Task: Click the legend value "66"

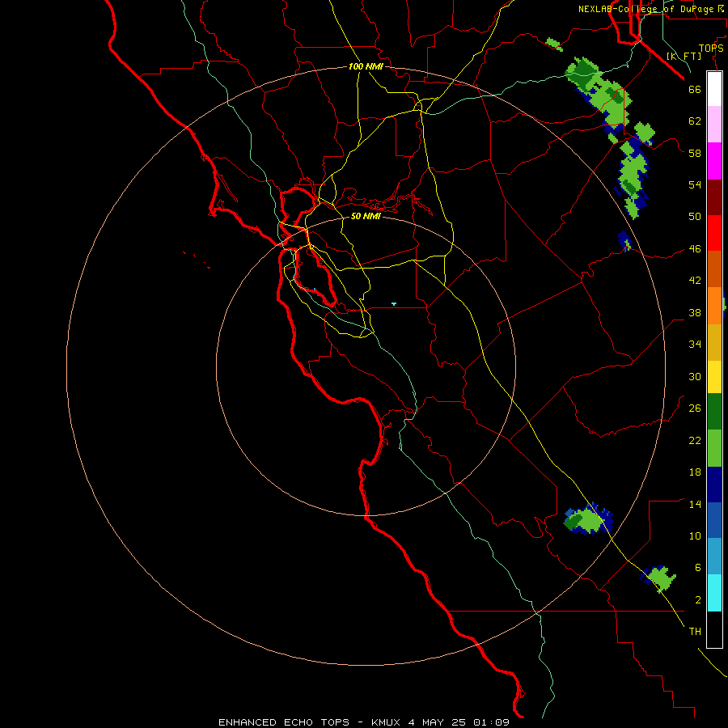Action: (x=695, y=89)
